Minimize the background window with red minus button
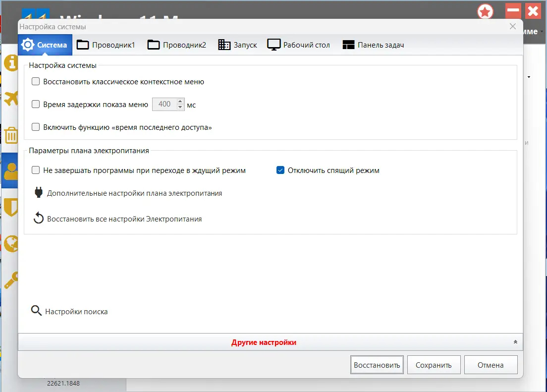 513,11
